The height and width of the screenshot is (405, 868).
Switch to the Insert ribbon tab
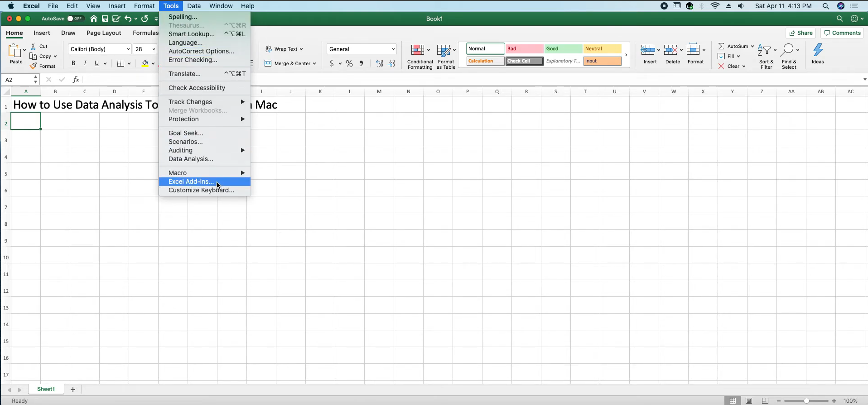tap(42, 33)
